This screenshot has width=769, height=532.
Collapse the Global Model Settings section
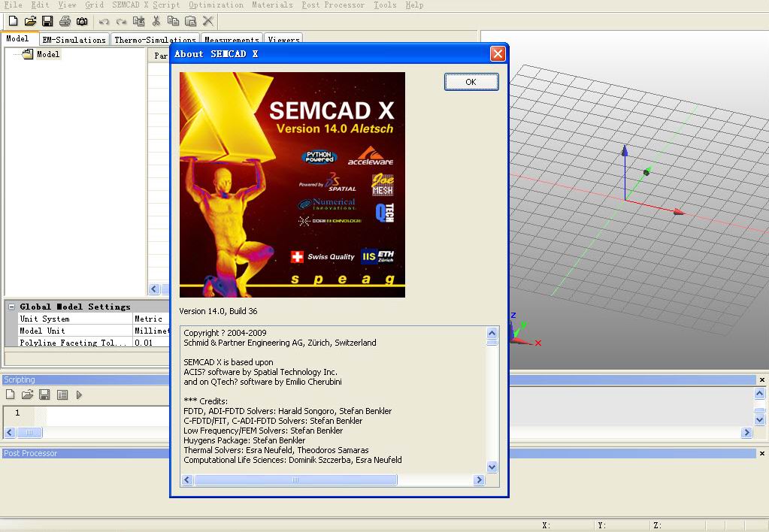(12, 307)
